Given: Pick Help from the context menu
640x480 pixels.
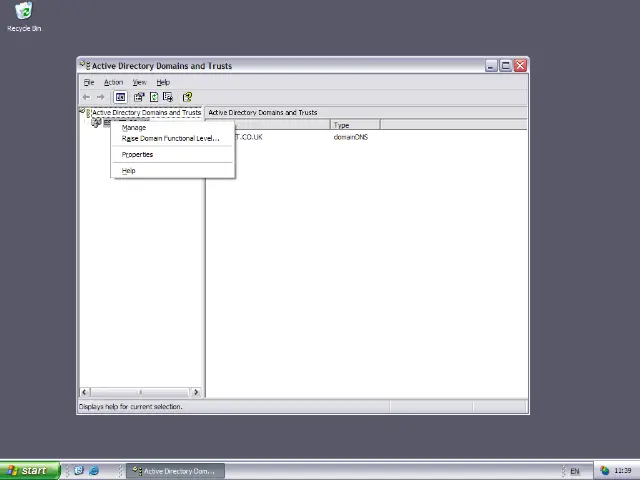Looking at the screenshot, I should [128, 171].
